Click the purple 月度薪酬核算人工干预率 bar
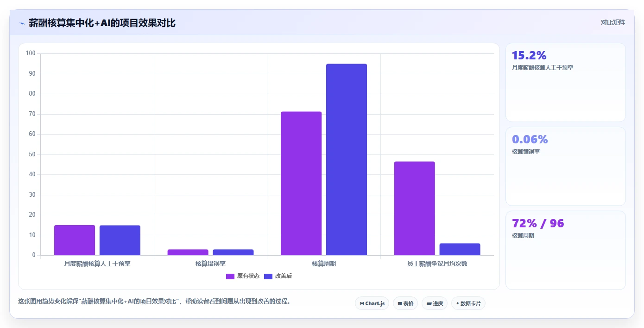The width and height of the screenshot is (644, 328). [x=75, y=240]
